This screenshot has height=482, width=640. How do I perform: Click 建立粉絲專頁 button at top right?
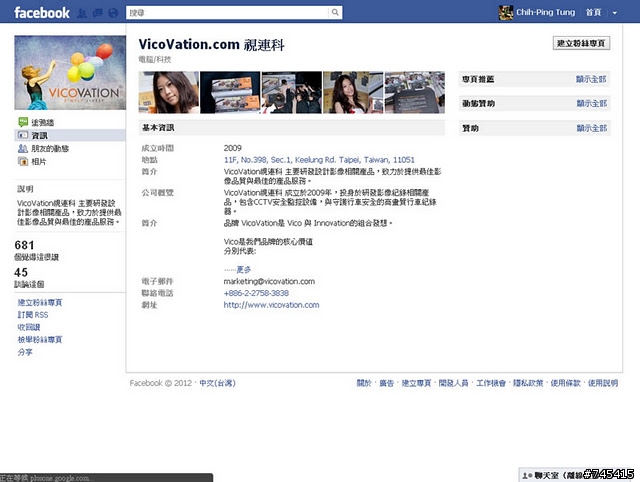point(581,43)
